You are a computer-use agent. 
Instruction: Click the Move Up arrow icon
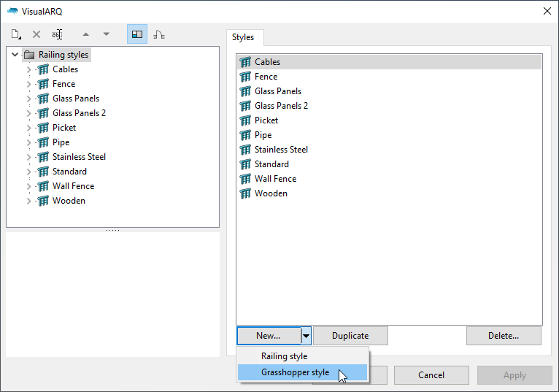click(86, 34)
